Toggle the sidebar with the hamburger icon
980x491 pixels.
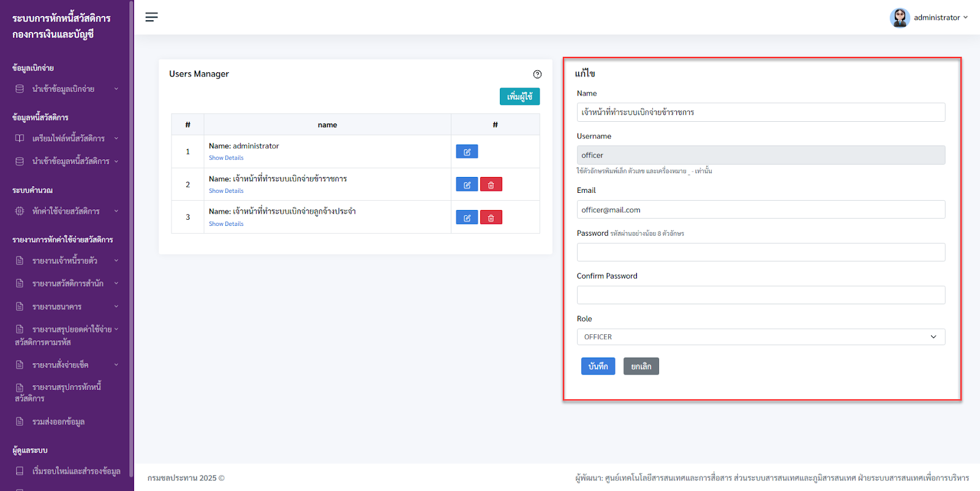[x=151, y=17]
